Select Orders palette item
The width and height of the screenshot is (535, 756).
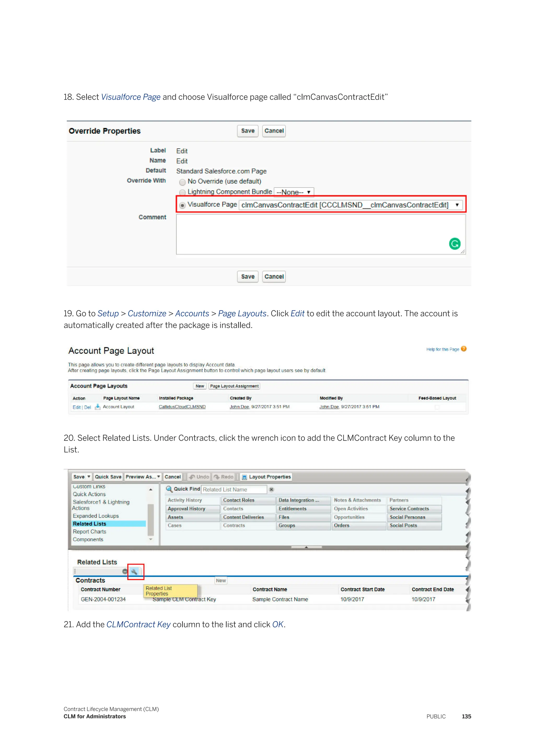click(359, 525)
